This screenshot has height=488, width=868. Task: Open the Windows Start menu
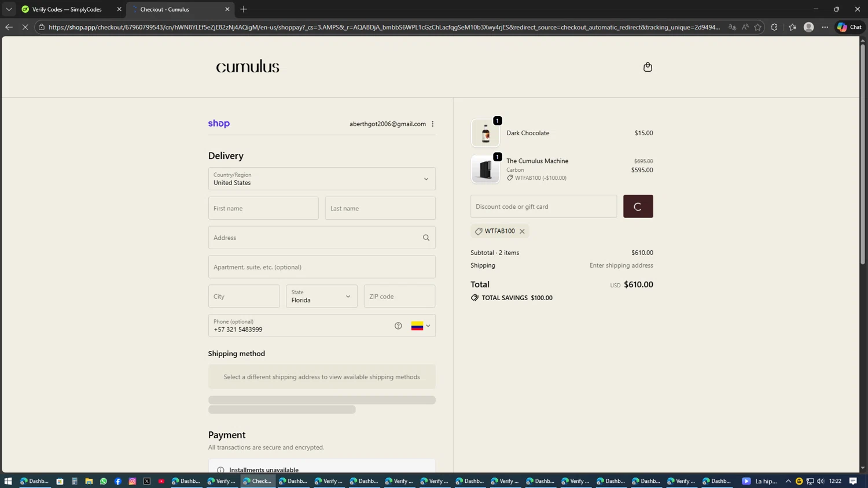coord(8,481)
